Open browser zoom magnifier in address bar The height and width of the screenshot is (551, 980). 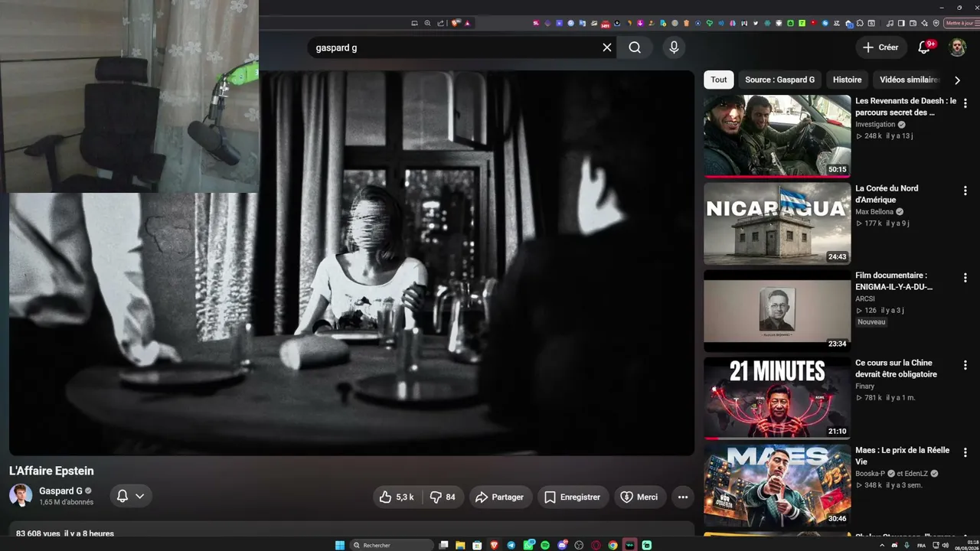[x=427, y=23]
